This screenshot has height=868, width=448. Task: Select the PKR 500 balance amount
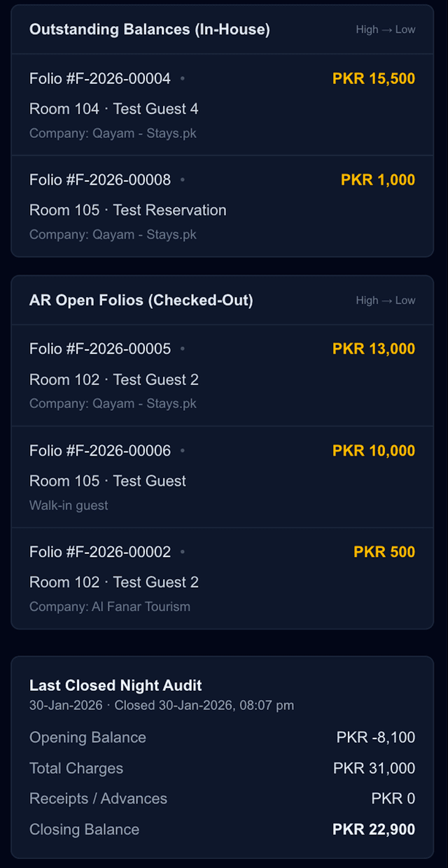pyautogui.click(x=384, y=552)
